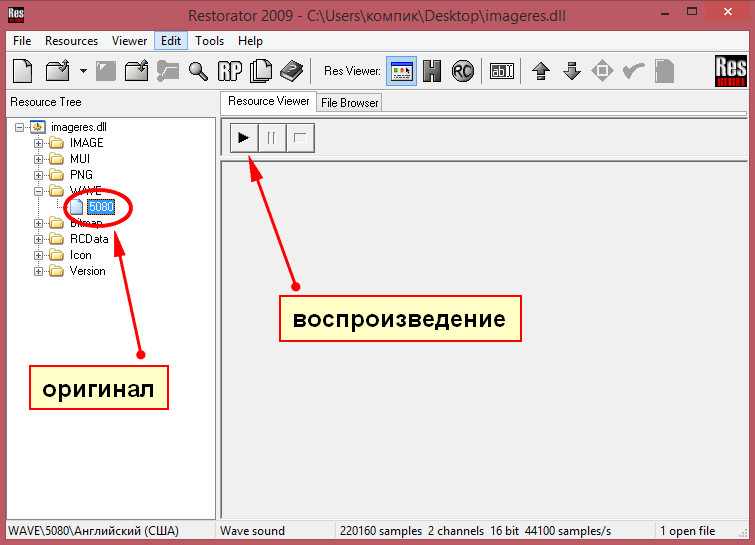Open the Resources menu
This screenshot has width=755, height=545.
[x=71, y=41]
